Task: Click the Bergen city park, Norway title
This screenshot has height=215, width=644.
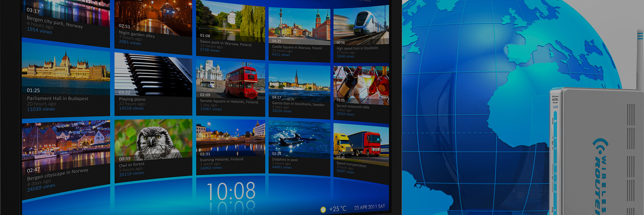Action: pyautogui.click(x=55, y=22)
